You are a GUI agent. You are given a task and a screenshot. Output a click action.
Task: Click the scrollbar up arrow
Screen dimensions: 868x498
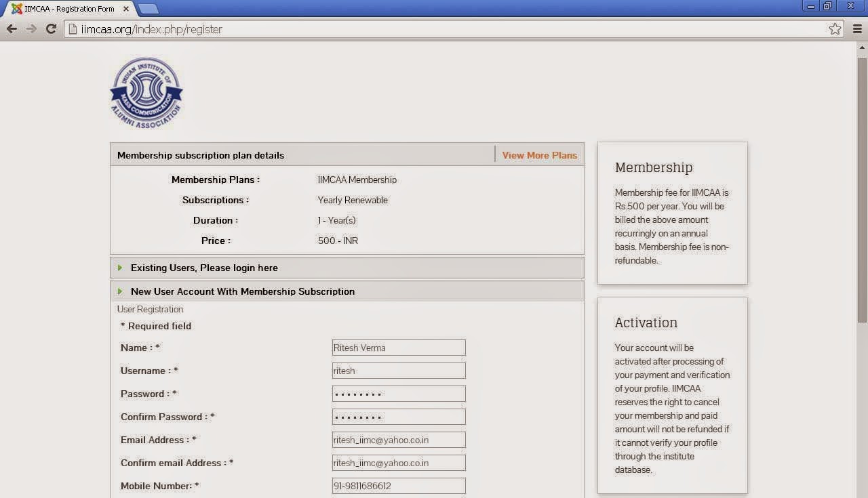coord(862,47)
